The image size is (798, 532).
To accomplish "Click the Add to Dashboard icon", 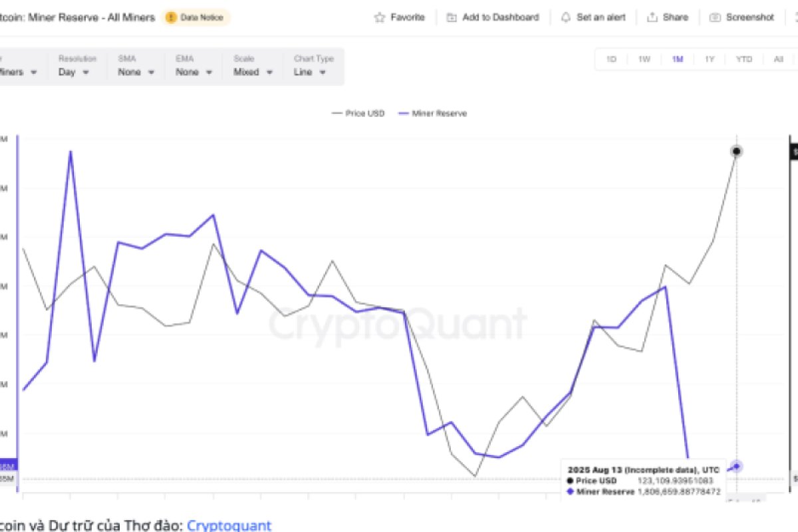I will pos(452,18).
